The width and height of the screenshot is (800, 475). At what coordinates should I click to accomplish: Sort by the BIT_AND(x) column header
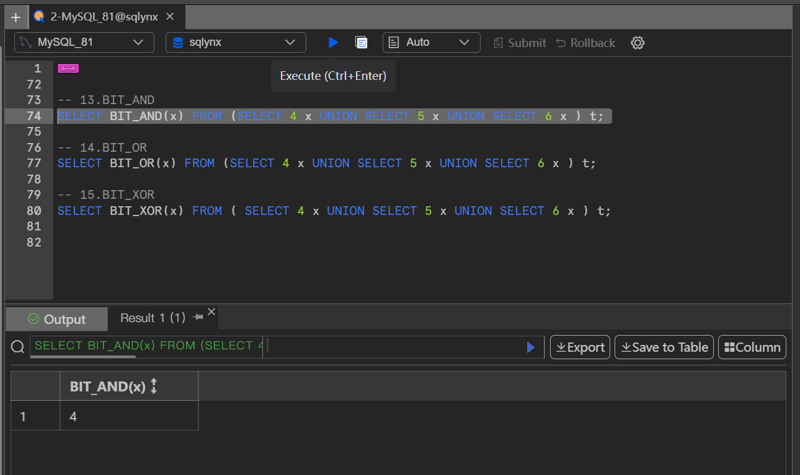[x=129, y=386]
